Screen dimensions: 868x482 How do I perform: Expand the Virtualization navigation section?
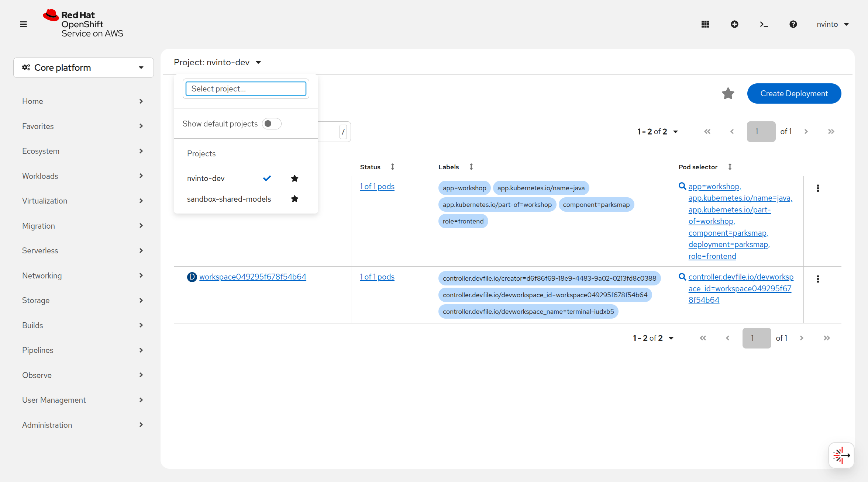pyautogui.click(x=83, y=201)
